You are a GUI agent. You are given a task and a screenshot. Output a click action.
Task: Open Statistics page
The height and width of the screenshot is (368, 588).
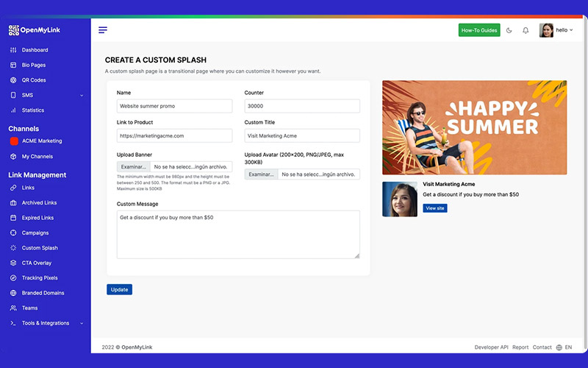(x=33, y=110)
